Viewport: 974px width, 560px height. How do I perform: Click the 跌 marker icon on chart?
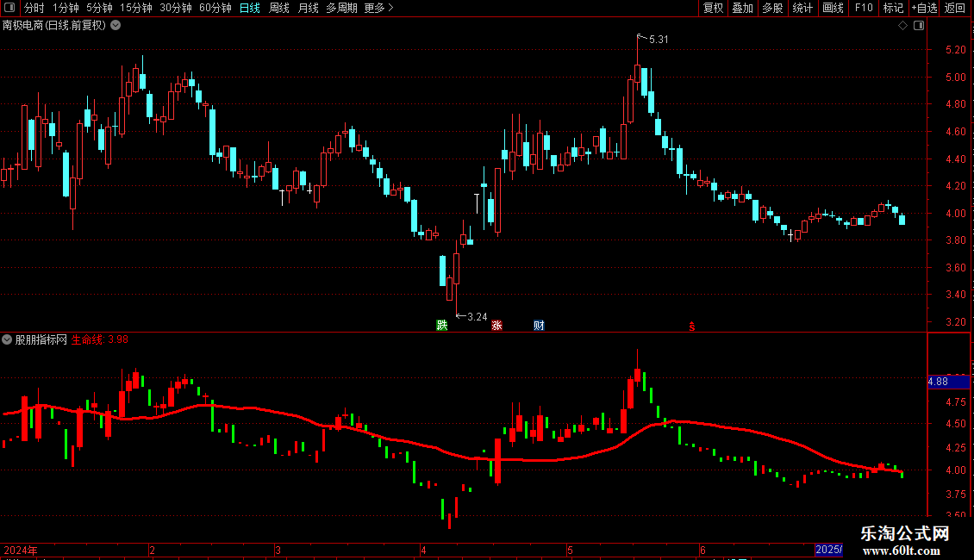click(441, 326)
